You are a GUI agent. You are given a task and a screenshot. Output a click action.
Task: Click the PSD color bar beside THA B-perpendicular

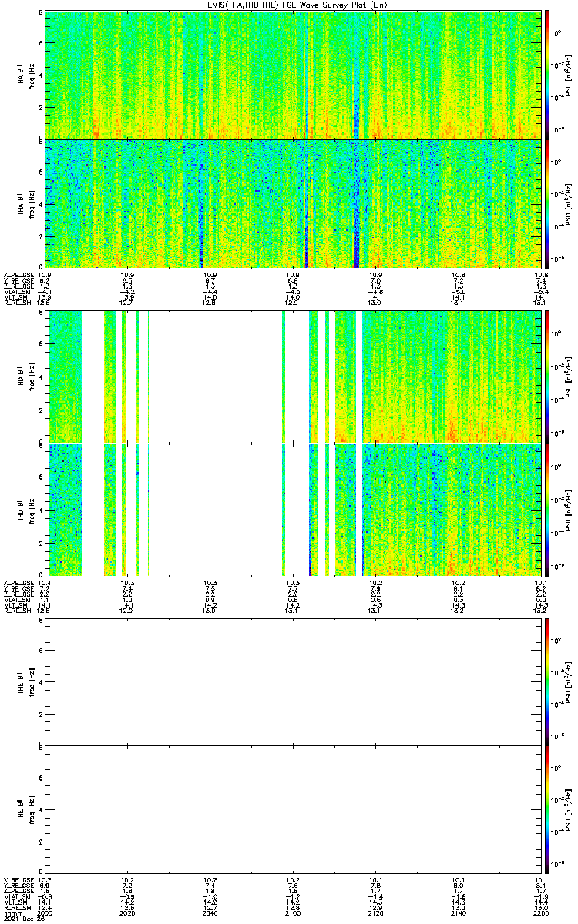547,75
